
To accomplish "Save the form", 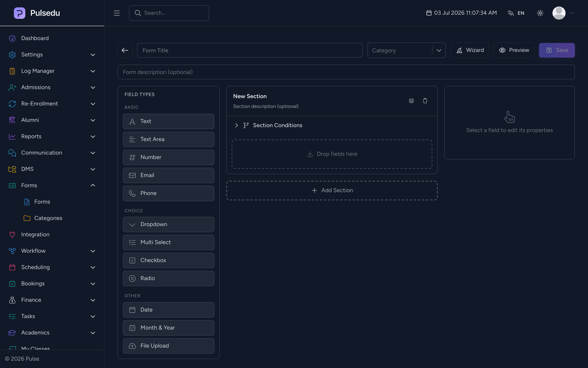I will pyautogui.click(x=557, y=50).
